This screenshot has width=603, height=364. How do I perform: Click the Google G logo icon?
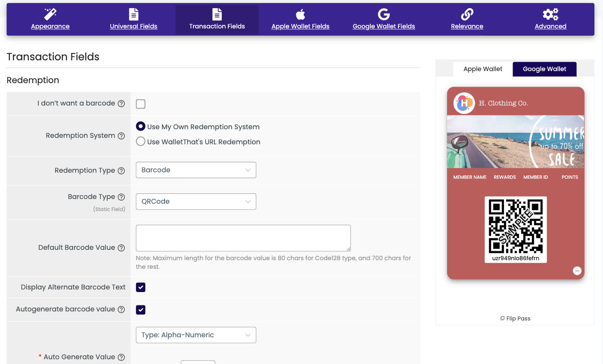(384, 14)
